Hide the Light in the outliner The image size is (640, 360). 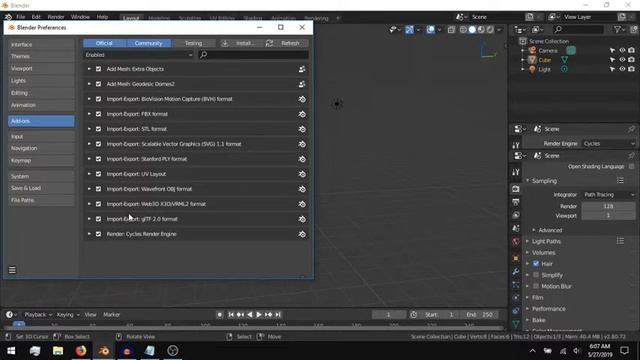[622, 69]
